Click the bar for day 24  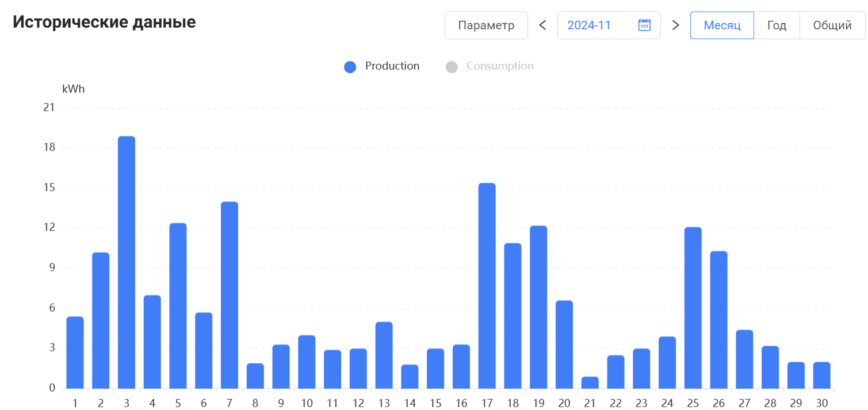667,362
